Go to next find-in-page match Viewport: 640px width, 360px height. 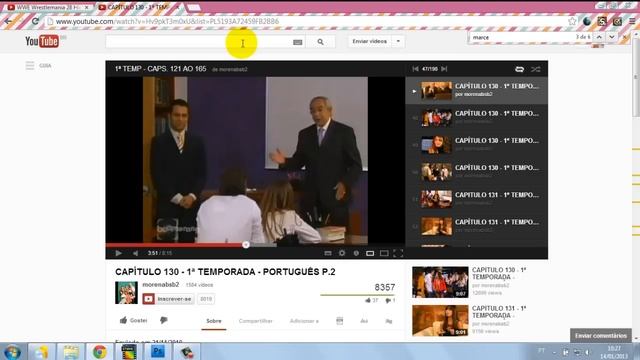(611, 37)
